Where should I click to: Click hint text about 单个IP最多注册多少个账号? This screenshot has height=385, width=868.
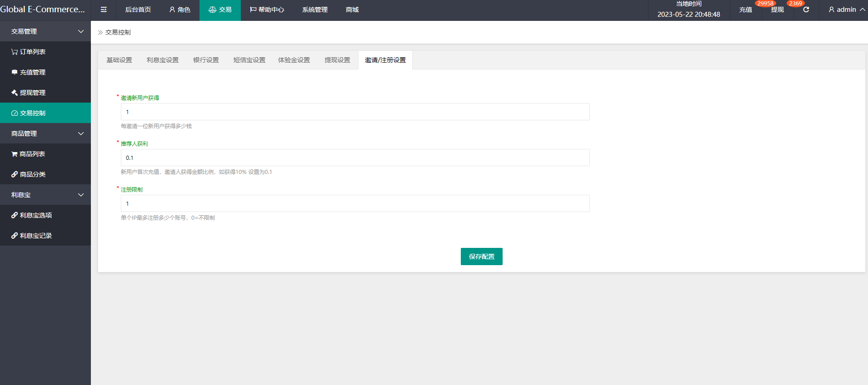[168, 218]
